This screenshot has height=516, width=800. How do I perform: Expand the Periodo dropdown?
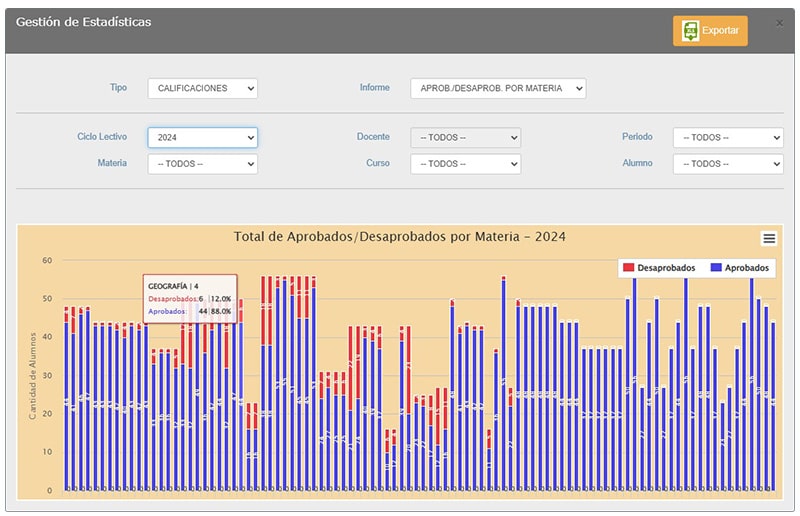728,137
